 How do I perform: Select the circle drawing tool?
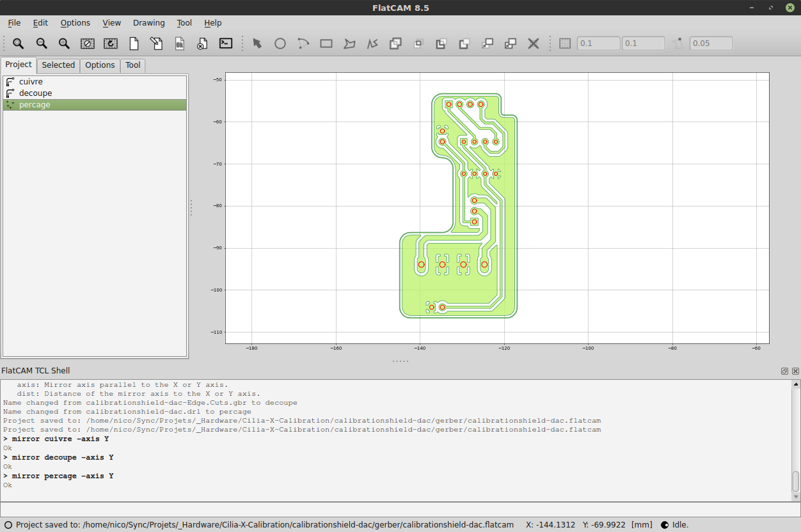(x=280, y=43)
